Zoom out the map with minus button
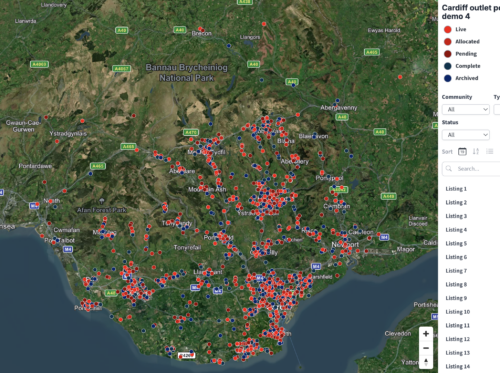Image resolution: width=500 pixels, height=373 pixels. (x=426, y=348)
